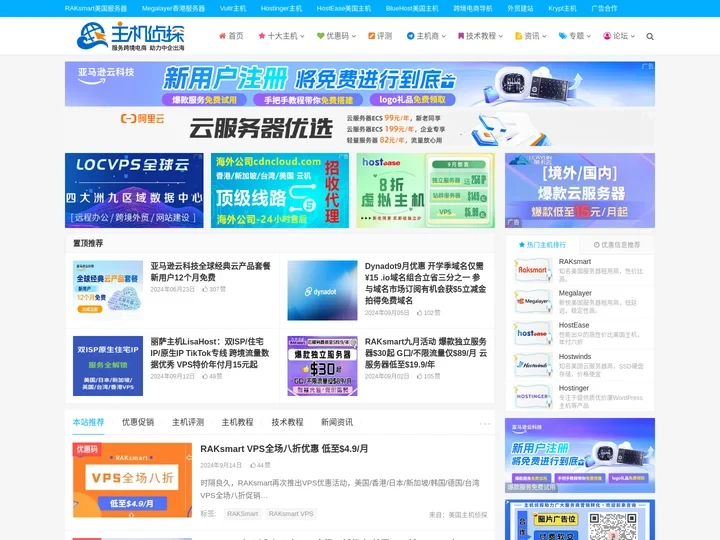Image resolution: width=720 pixels, height=540 pixels.
Task: Open Hostinger主机 top bar link
Action: 281,8
